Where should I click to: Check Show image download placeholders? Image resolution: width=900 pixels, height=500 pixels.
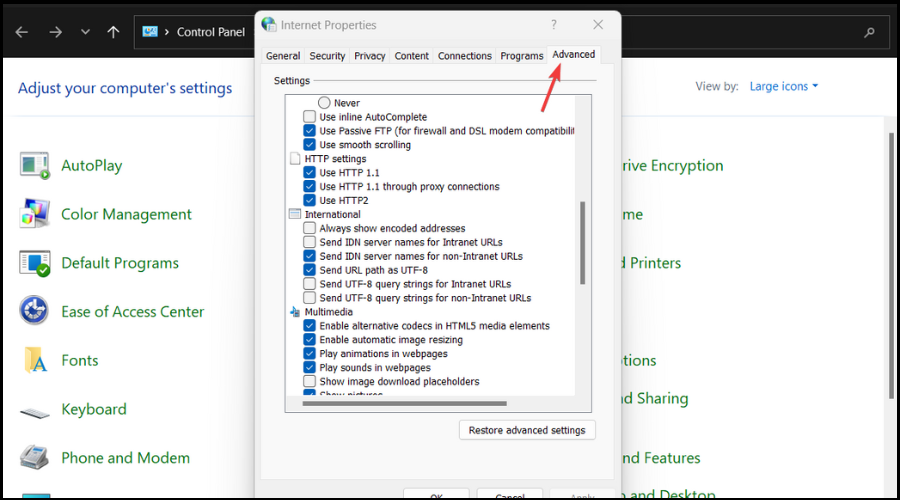[x=309, y=381]
